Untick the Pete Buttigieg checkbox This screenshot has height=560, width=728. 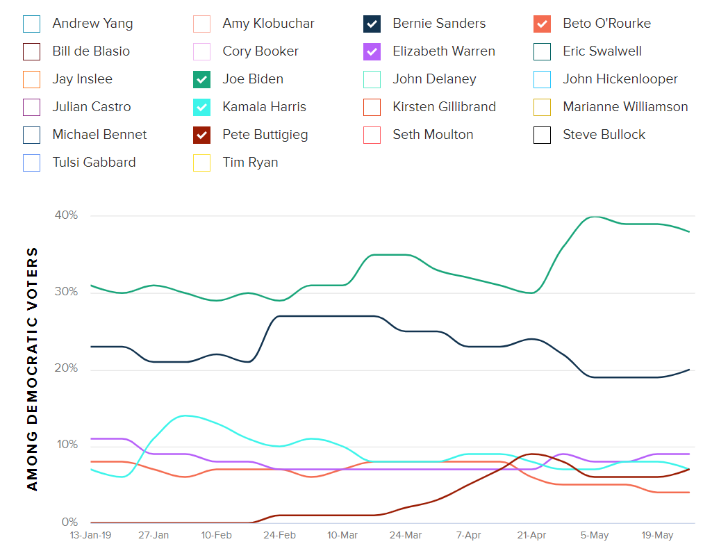[202, 135]
